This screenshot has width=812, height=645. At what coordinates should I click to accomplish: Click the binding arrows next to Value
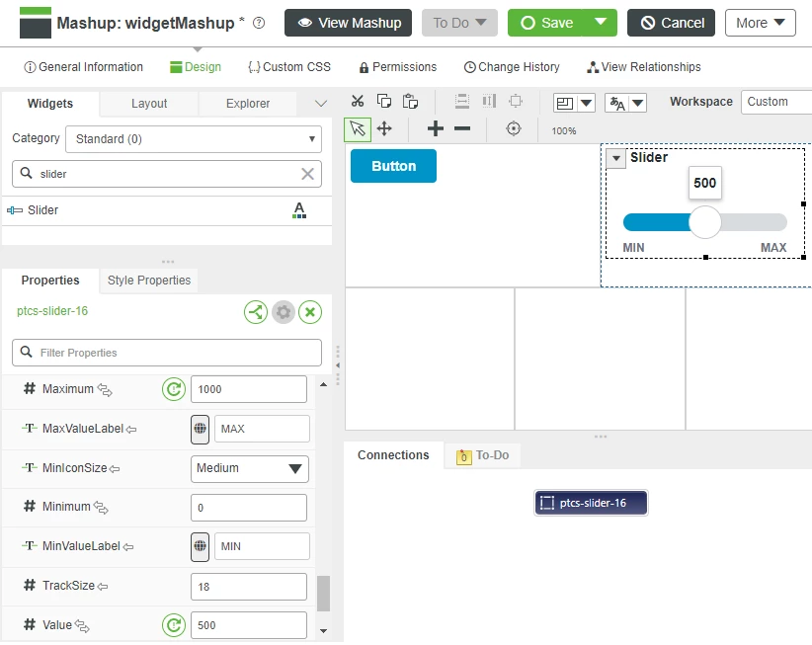[x=82, y=626]
